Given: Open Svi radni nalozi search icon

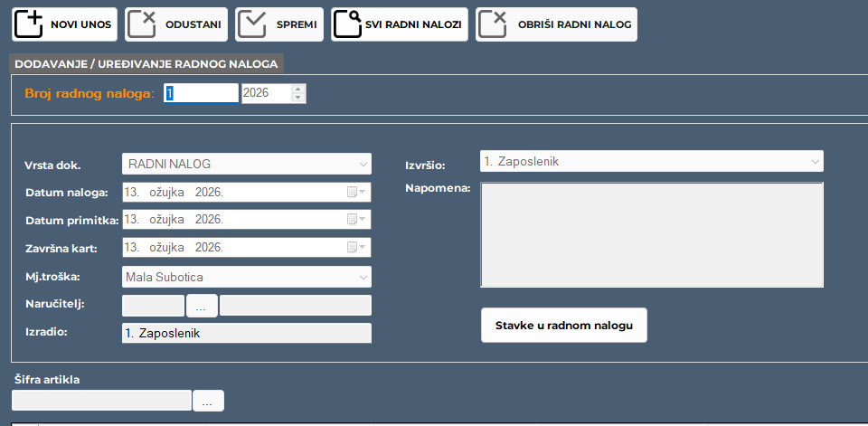Looking at the screenshot, I should (347, 24).
